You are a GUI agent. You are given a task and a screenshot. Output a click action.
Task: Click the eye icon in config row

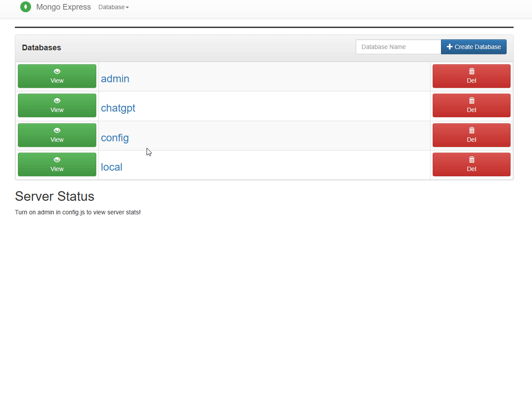57,130
